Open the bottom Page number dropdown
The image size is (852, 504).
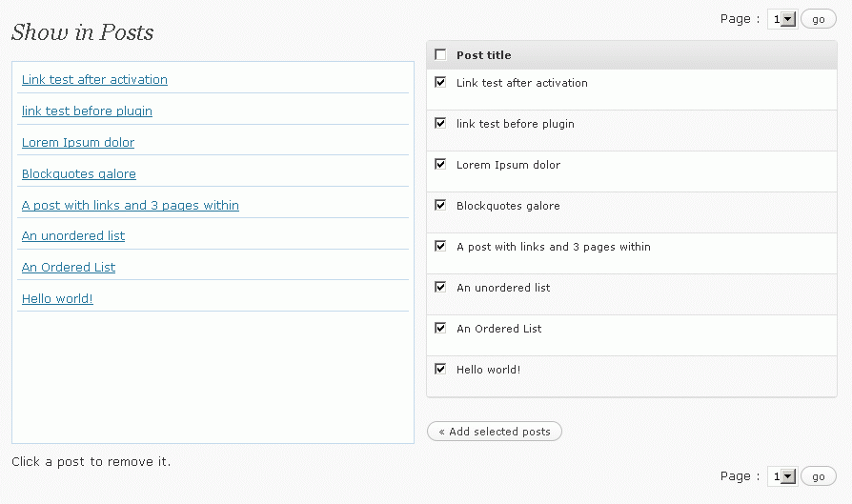(781, 476)
